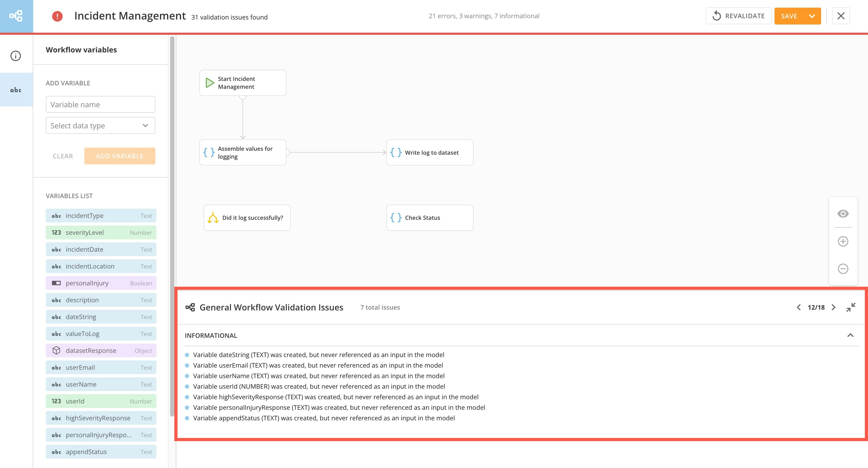Viewport: 868px width, 468px height.
Task: Select the personalInjury Boolean variable
Action: point(101,283)
